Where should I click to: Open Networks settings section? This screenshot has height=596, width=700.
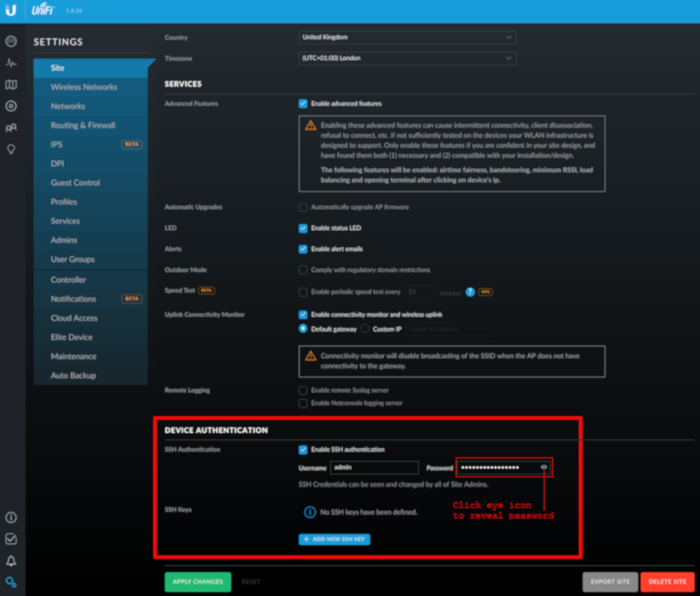coord(90,107)
